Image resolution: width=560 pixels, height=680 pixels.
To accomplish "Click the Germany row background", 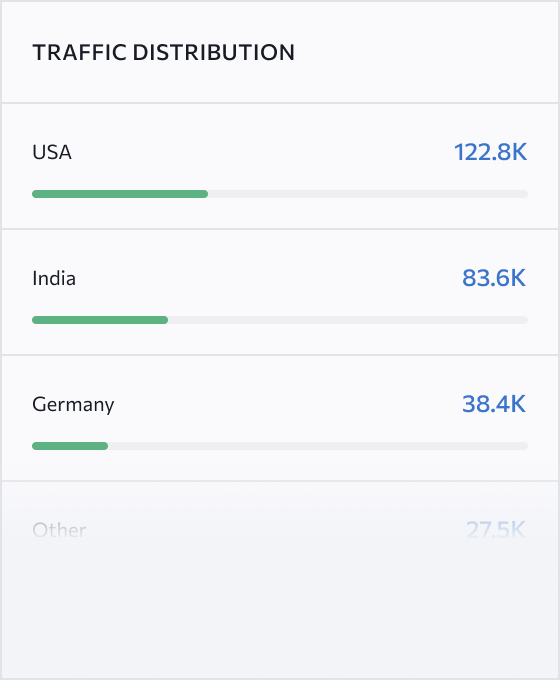I will (280, 418).
